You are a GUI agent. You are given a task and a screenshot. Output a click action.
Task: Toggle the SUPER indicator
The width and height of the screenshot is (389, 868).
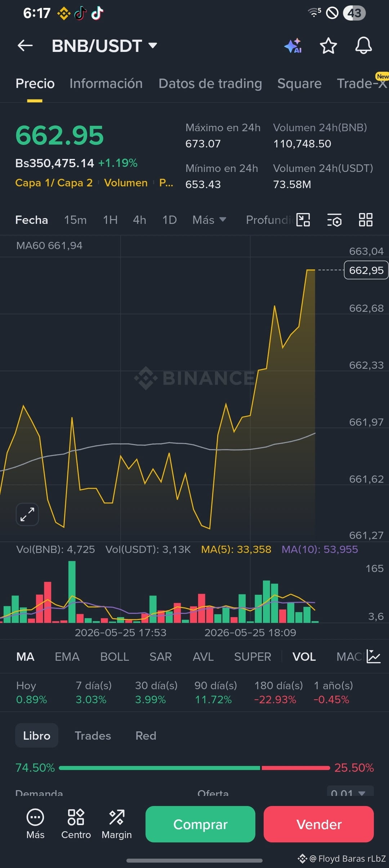(252, 657)
